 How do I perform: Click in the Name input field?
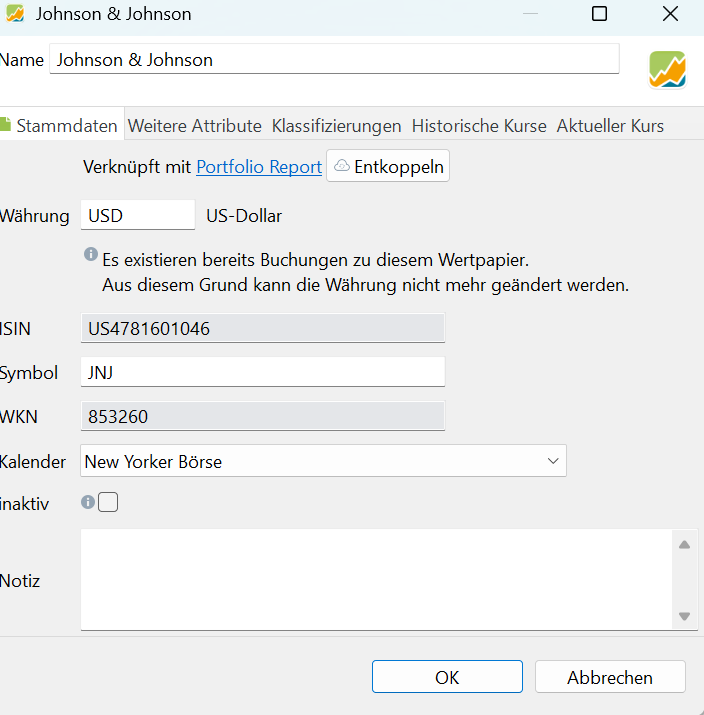pos(334,59)
